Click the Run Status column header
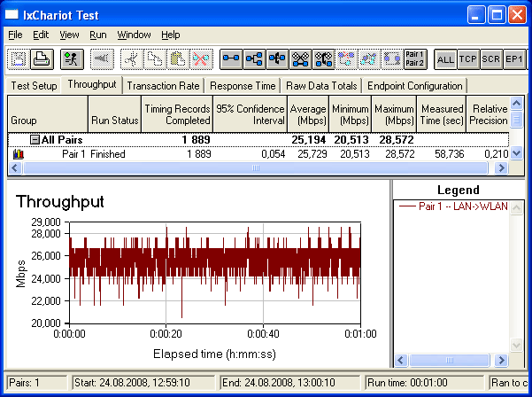This screenshot has width=532, height=397. (x=114, y=114)
